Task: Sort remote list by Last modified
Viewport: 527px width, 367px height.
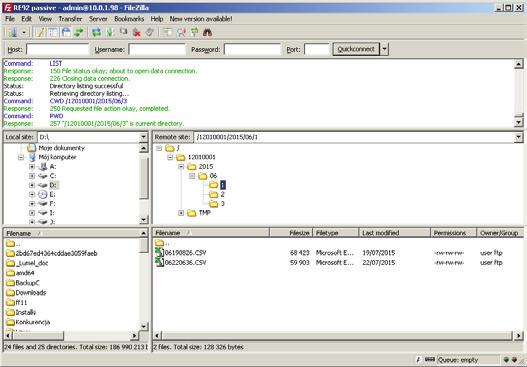Action: (395, 233)
